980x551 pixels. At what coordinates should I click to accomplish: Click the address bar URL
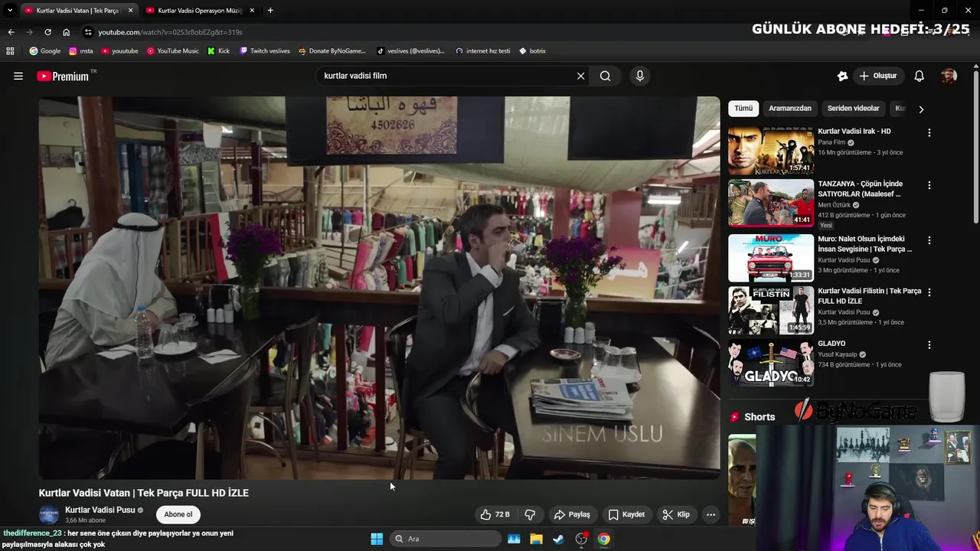[170, 32]
